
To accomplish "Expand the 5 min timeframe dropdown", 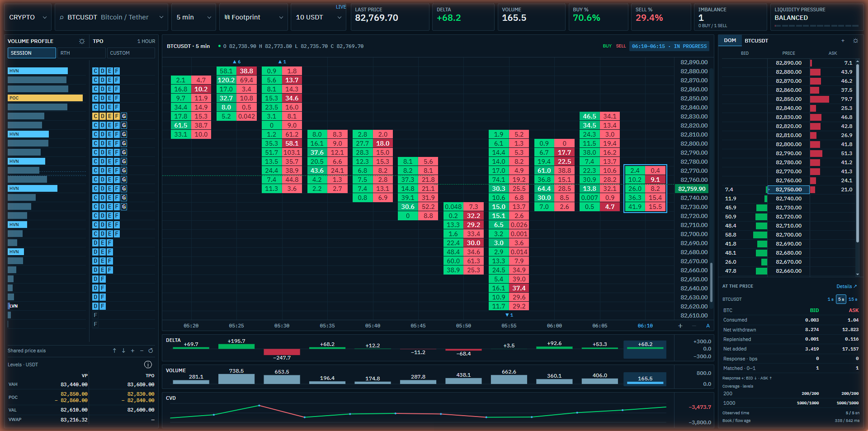I will (193, 17).
